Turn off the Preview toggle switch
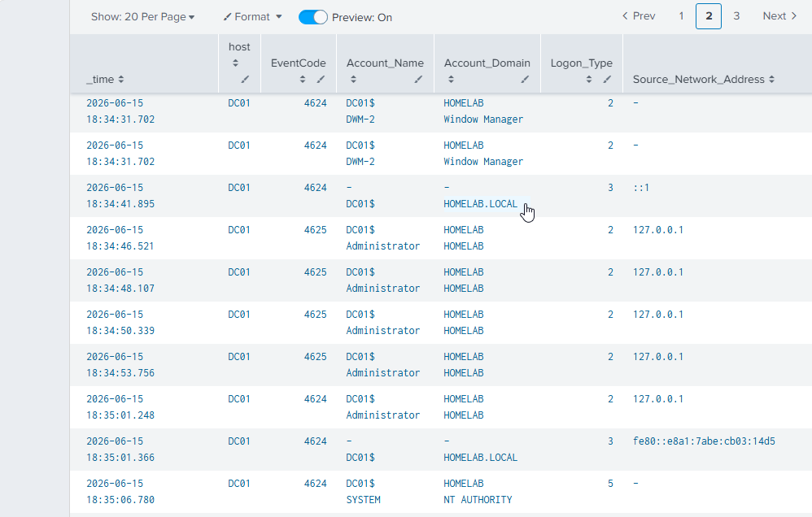The height and width of the screenshot is (517, 812). click(312, 17)
